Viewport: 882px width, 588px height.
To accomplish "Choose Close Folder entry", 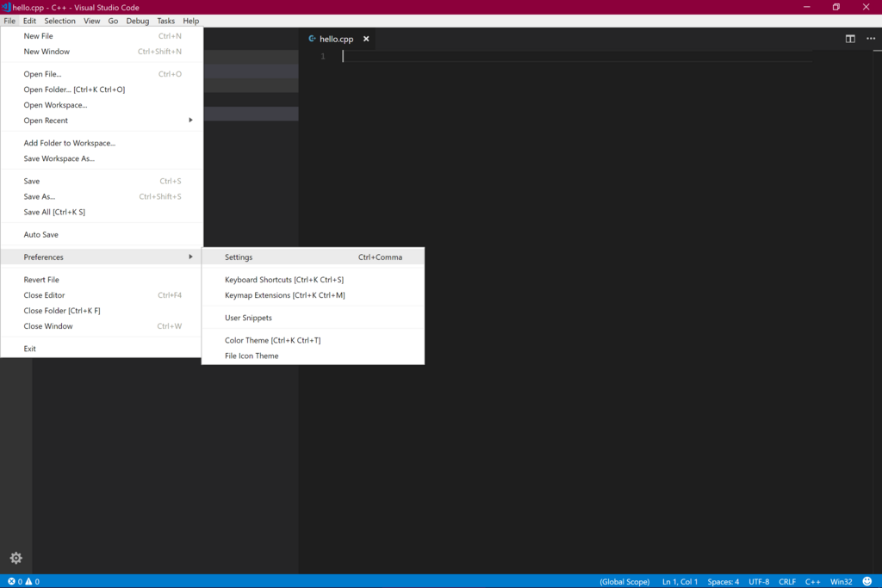I will point(102,310).
